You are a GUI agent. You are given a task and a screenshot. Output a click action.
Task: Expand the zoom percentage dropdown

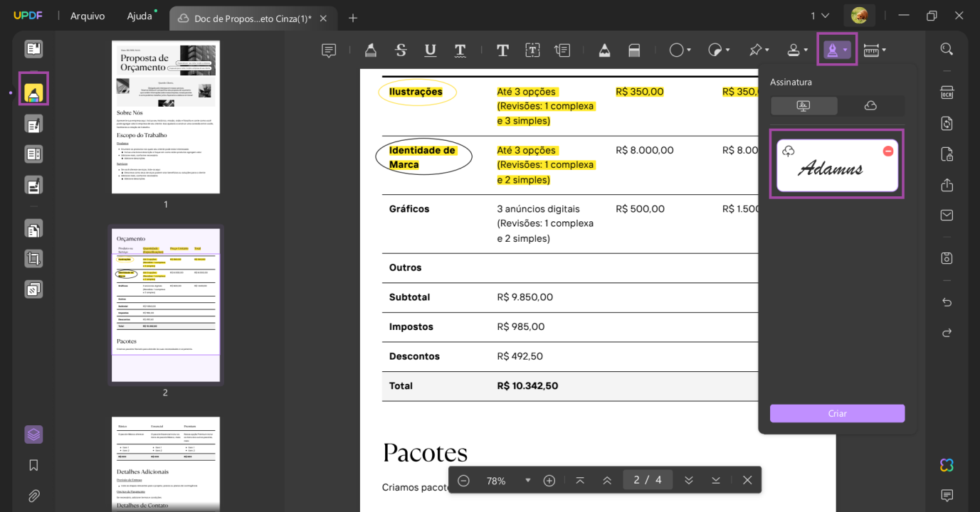click(527, 481)
